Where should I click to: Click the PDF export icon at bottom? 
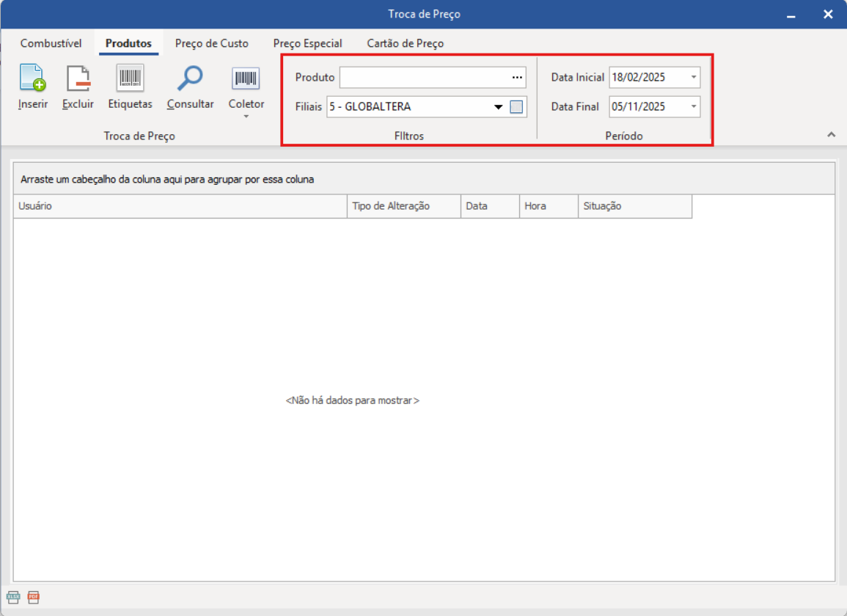click(x=33, y=597)
